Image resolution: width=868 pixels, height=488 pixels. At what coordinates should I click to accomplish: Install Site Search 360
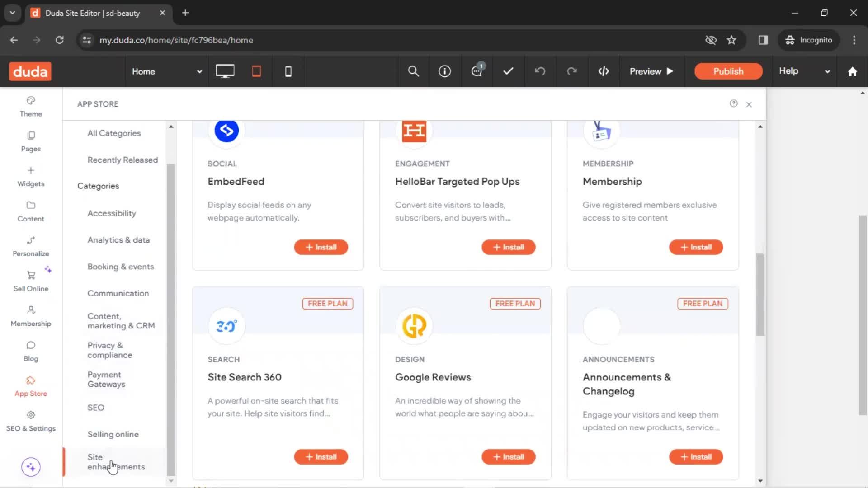point(321,457)
